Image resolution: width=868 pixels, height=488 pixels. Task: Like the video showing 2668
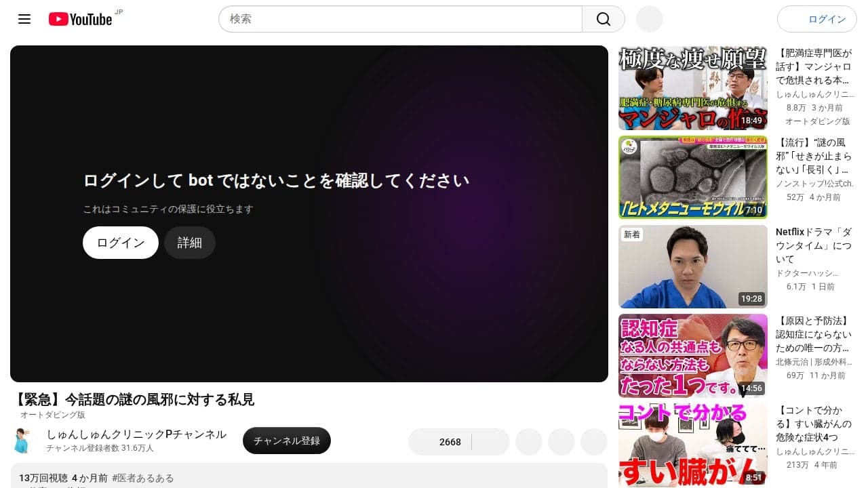point(441,442)
